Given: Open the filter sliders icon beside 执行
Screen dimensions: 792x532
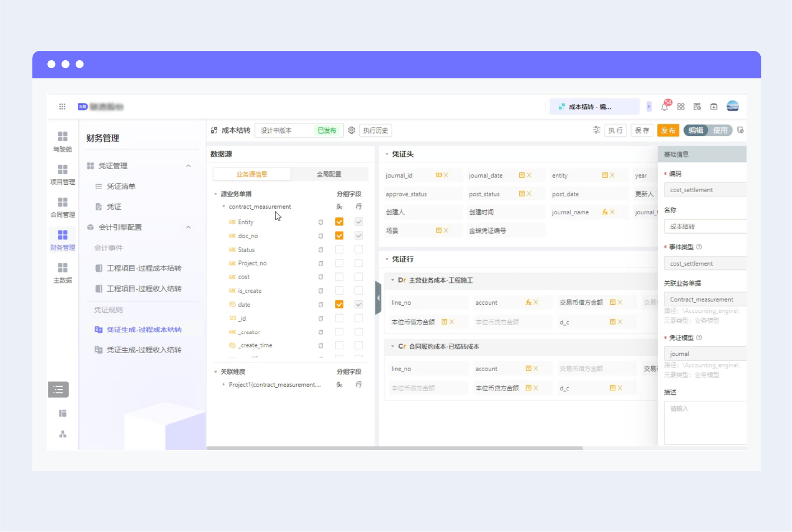Looking at the screenshot, I should click(x=597, y=130).
